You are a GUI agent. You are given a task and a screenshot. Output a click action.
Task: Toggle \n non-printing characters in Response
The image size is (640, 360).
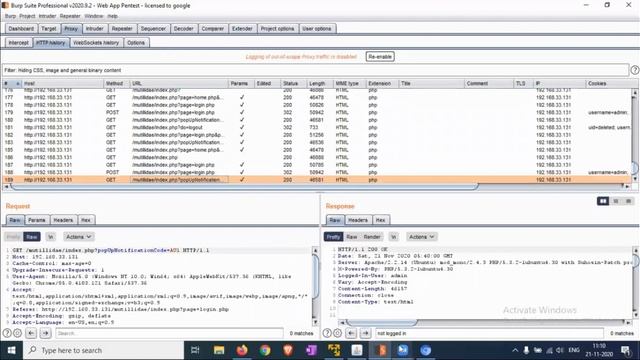tap(393, 237)
